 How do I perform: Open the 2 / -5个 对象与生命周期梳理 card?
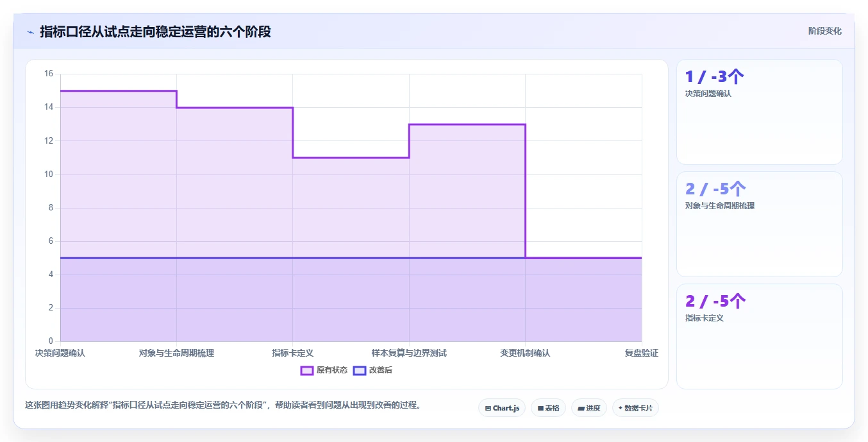[x=759, y=225]
